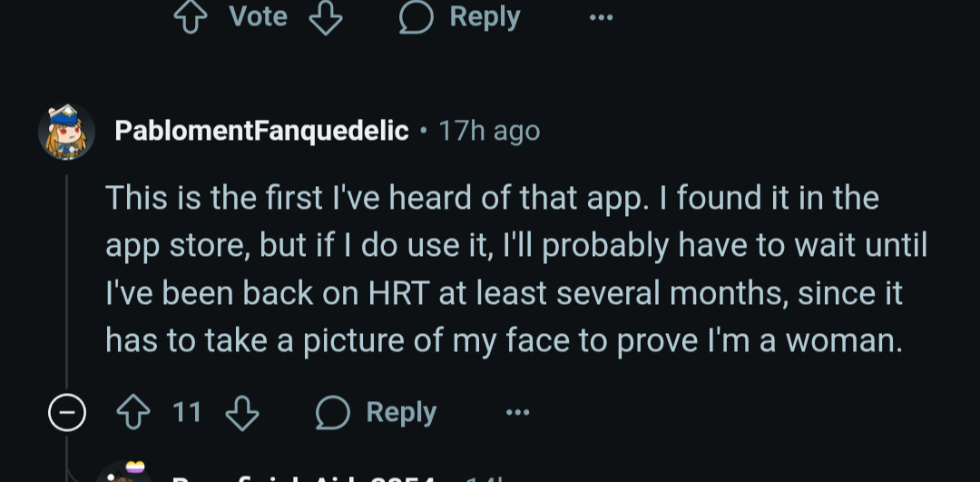Viewport: 980px width, 482px height.
Task: Collapse PablomentFanquedelic's comment thread with minus button
Action: [67, 414]
